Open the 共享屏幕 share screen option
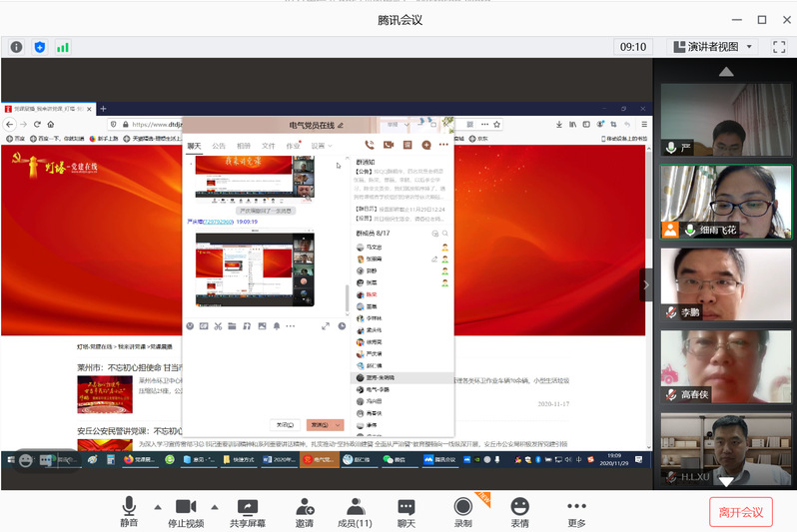This screenshot has width=797, height=532. click(246, 512)
